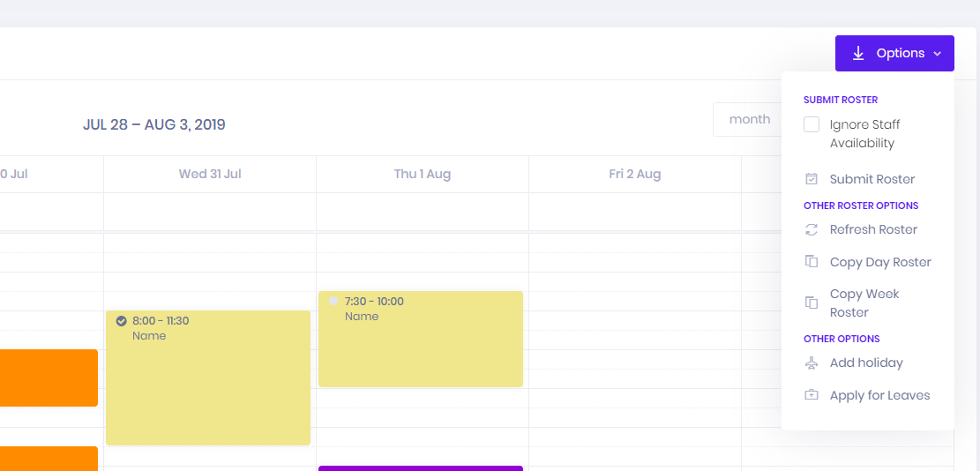The width and height of the screenshot is (980, 471).
Task: Open the orange shift event block
Action: (49, 378)
